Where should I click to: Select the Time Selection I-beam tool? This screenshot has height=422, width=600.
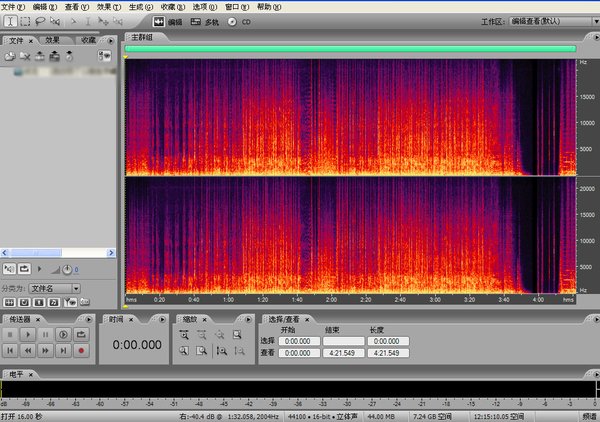click(10, 21)
